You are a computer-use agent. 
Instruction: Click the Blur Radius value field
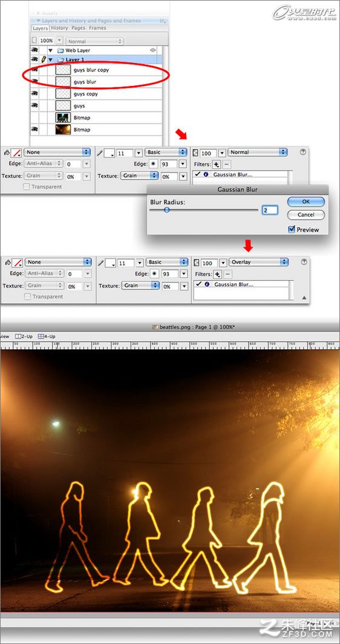(x=270, y=210)
